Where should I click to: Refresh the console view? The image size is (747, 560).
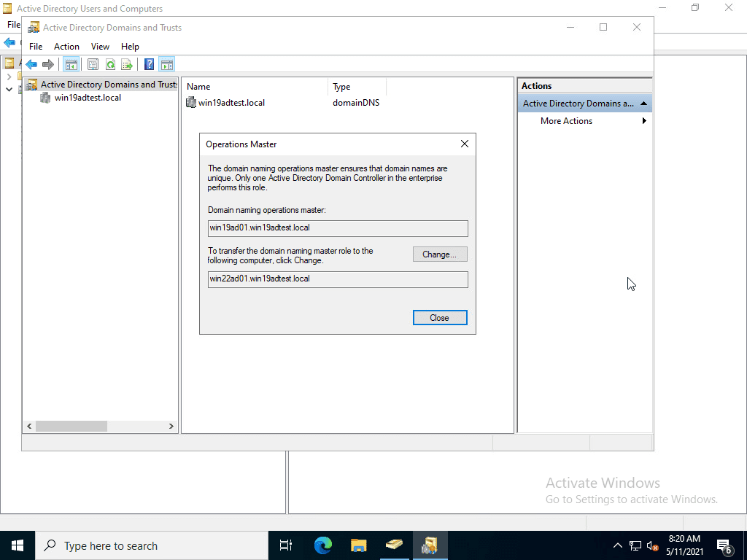pos(110,64)
